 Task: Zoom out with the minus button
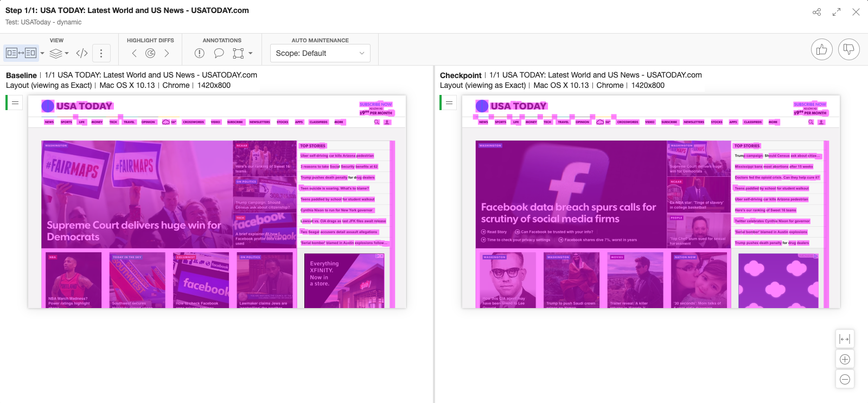tap(845, 379)
